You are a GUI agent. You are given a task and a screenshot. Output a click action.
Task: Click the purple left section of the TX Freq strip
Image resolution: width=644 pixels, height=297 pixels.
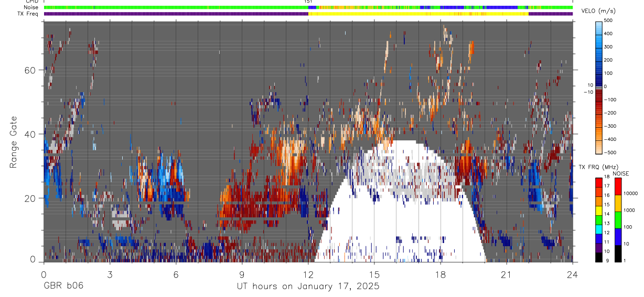(x=176, y=14)
